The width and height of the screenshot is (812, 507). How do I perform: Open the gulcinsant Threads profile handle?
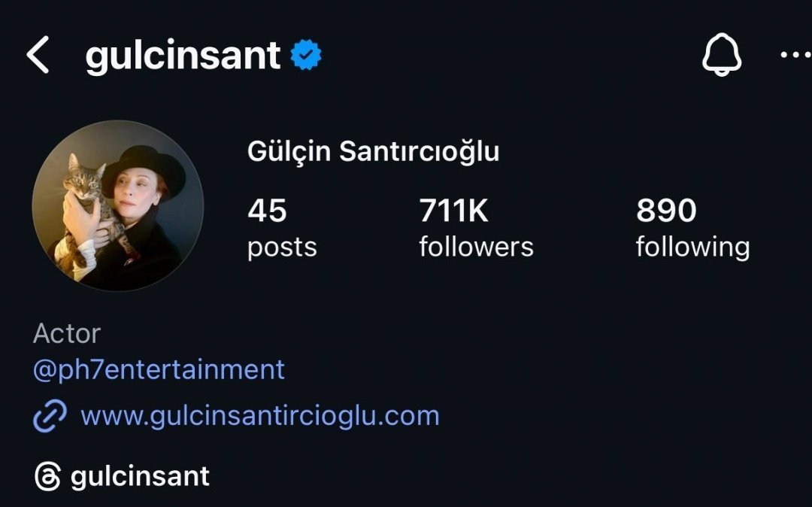(140, 476)
